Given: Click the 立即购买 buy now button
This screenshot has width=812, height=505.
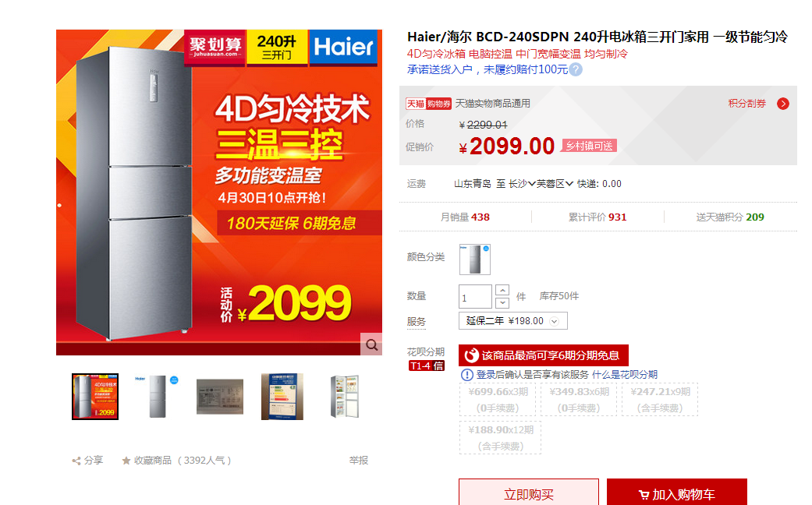Looking at the screenshot, I should (529, 493).
